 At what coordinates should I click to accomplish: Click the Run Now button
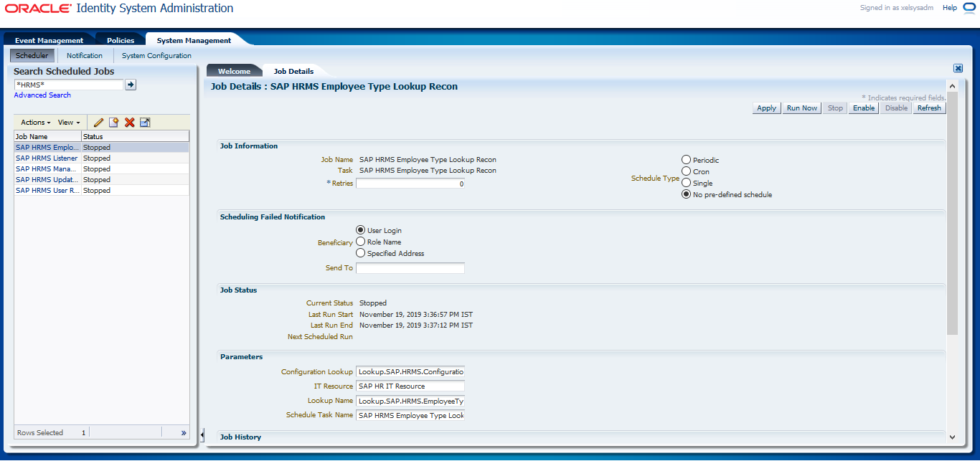(x=802, y=108)
